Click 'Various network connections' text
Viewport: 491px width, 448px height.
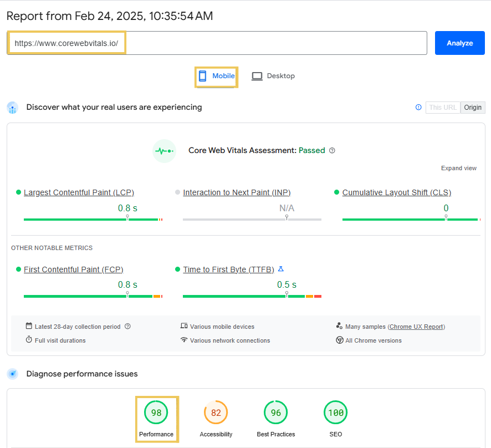(x=230, y=340)
